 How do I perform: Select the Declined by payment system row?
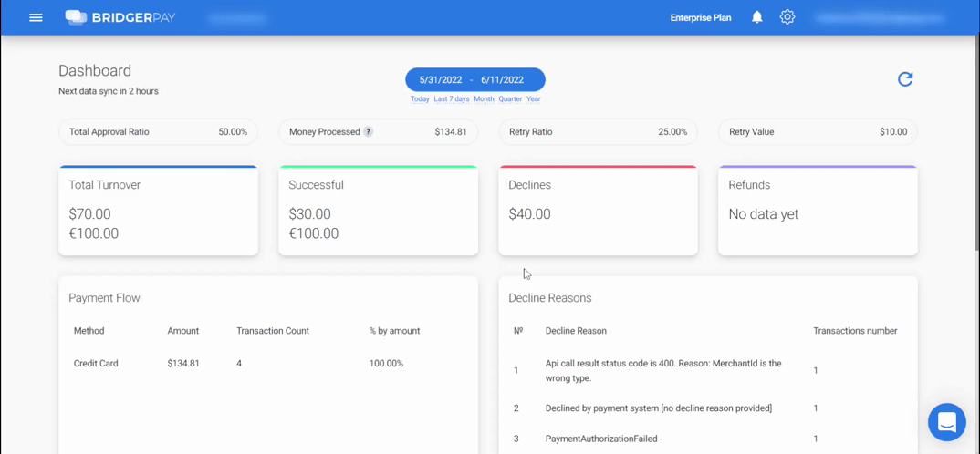click(x=708, y=408)
